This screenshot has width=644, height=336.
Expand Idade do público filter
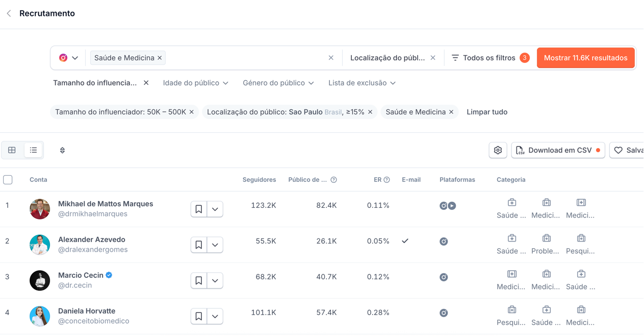(x=195, y=83)
